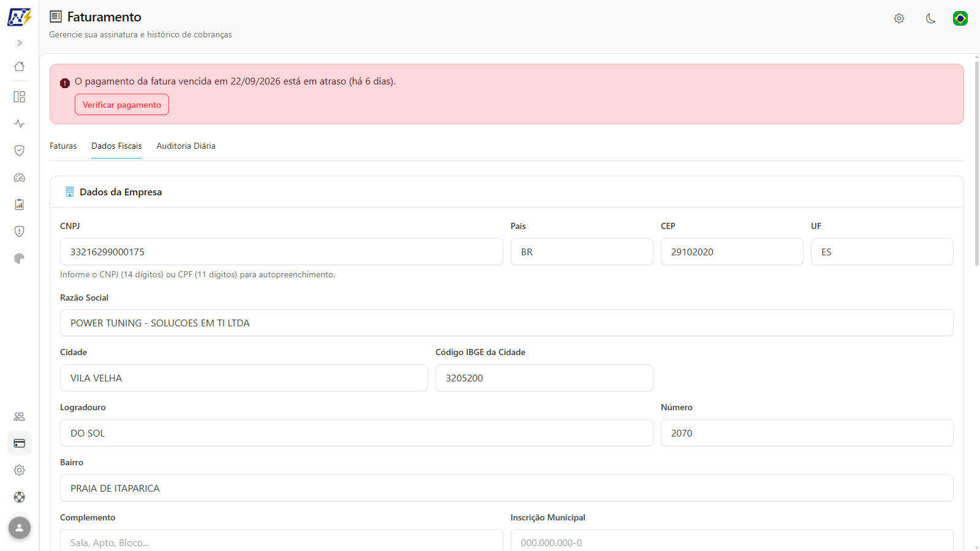Click the País field with BR
Viewport: 980px width, 551px height.
pyautogui.click(x=582, y=252)
